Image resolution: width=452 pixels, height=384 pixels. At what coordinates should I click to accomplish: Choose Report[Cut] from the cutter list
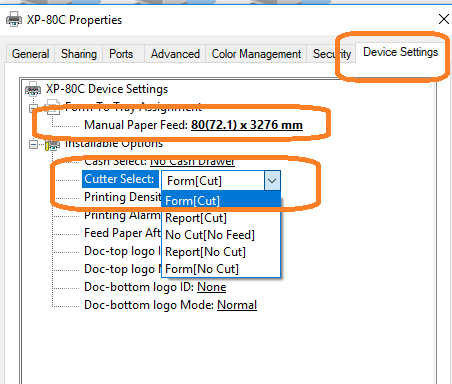[196, 218]
